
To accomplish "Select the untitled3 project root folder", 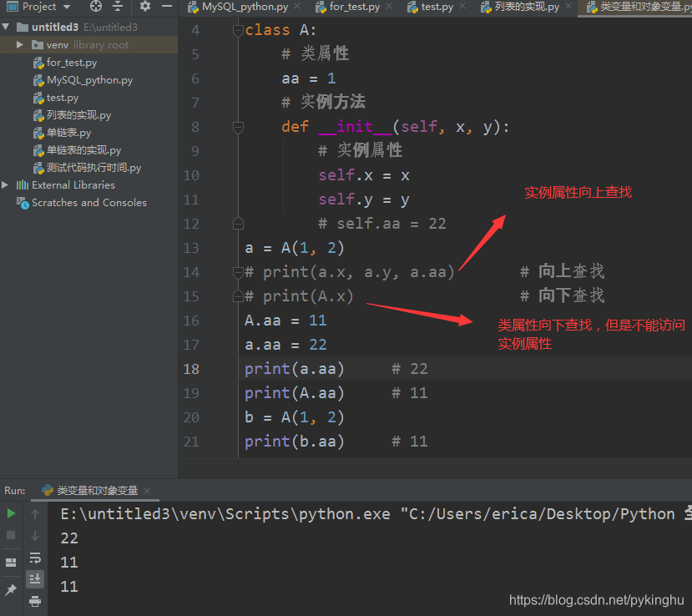I will click(x=55, y=27).
